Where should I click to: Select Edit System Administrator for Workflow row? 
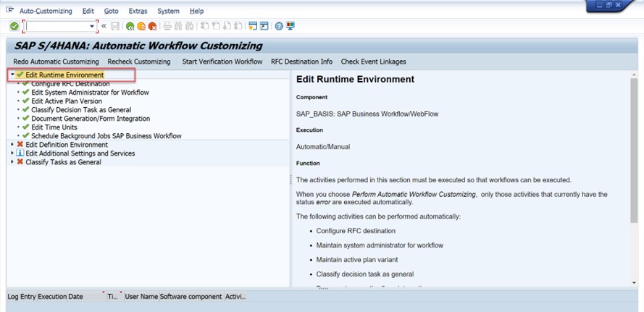pyautogui.click(x=90, y=93)
